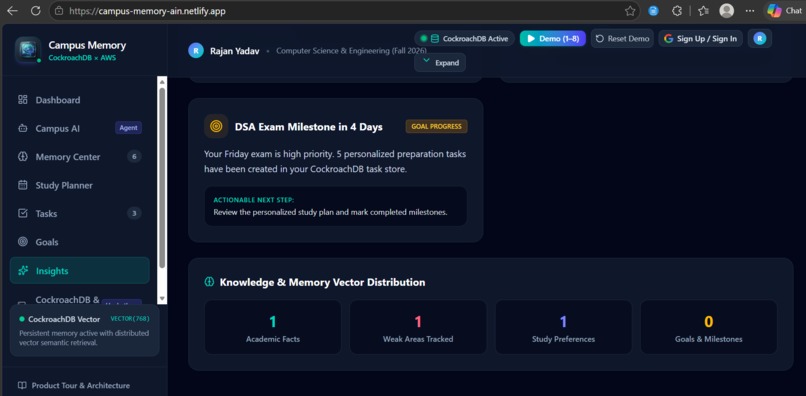The height and width of the screenshot is (396, 806).
Task: Select the Weak Areas Tracked card
Action: [x=418, y=327]
